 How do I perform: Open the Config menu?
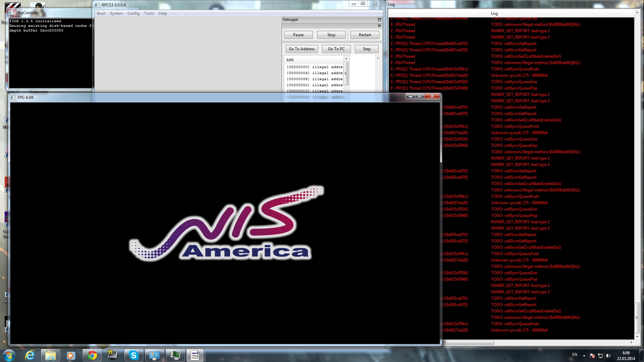[133, 13]
